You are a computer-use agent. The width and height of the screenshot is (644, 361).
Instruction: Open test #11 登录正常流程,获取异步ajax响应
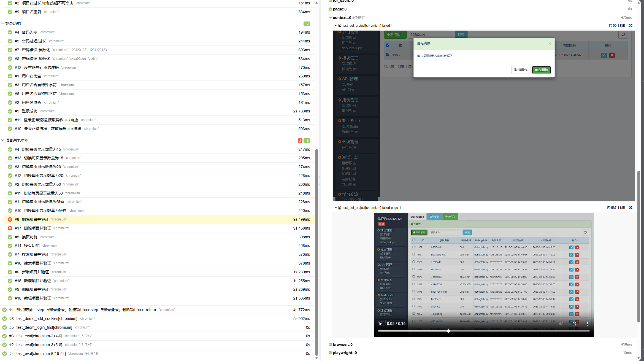tap(159, 120)
